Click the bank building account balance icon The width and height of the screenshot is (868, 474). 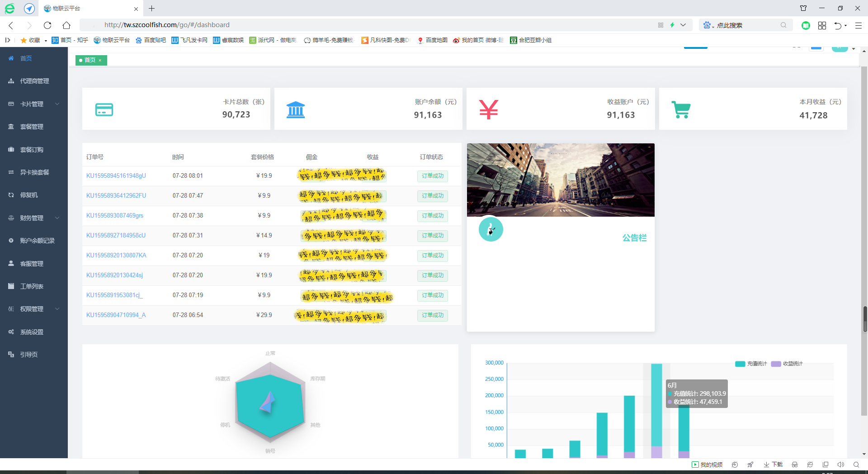tap(296, 109)
